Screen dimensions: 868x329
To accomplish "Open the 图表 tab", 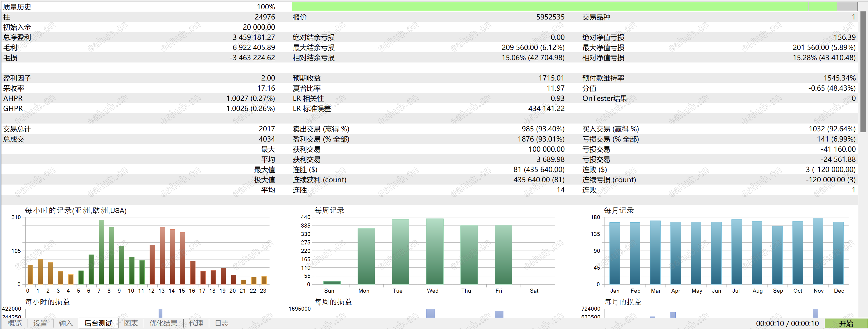I will point(131,323).
